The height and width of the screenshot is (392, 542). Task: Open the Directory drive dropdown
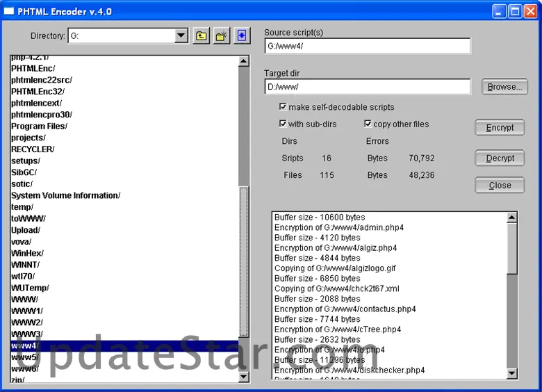click(181, 36)
